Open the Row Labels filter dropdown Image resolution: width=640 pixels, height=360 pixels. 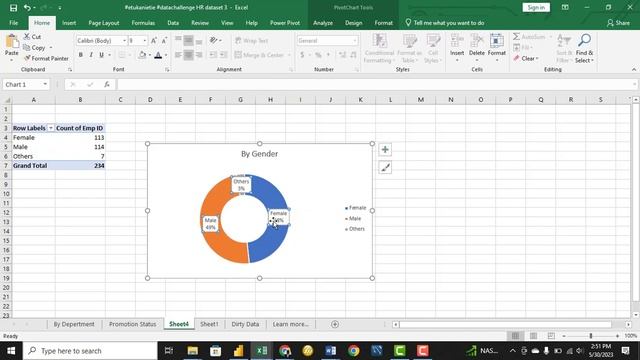(51, 128)
